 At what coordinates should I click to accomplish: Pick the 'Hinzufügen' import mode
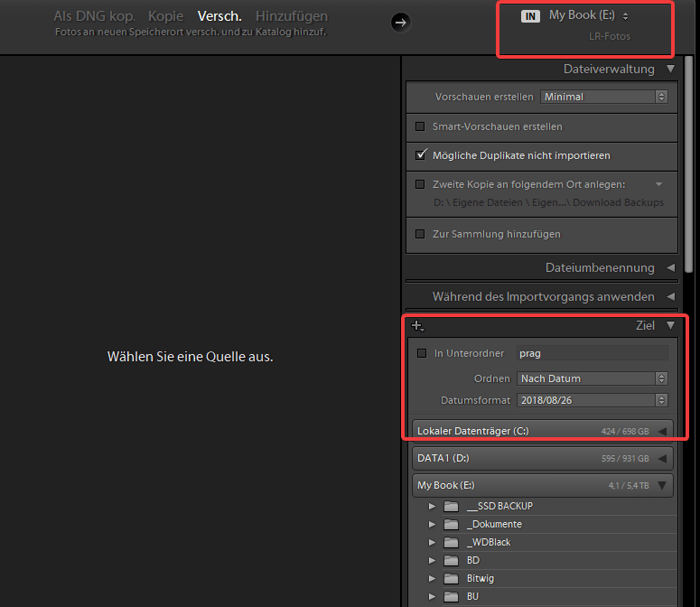coord(292,16)
